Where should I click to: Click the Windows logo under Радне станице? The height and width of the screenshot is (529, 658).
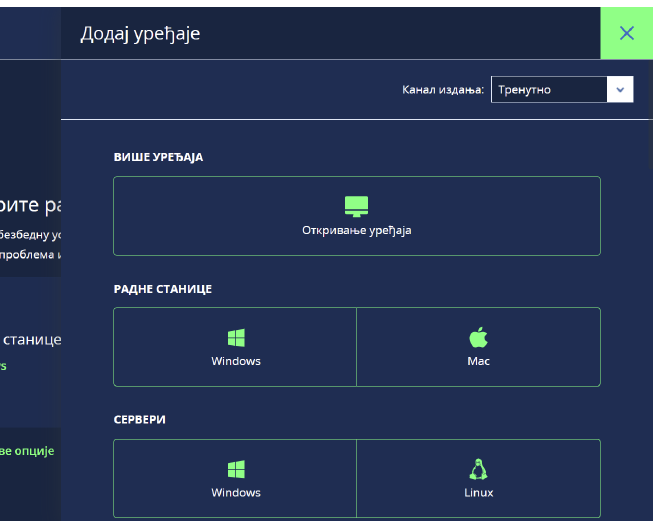point(236,338)
